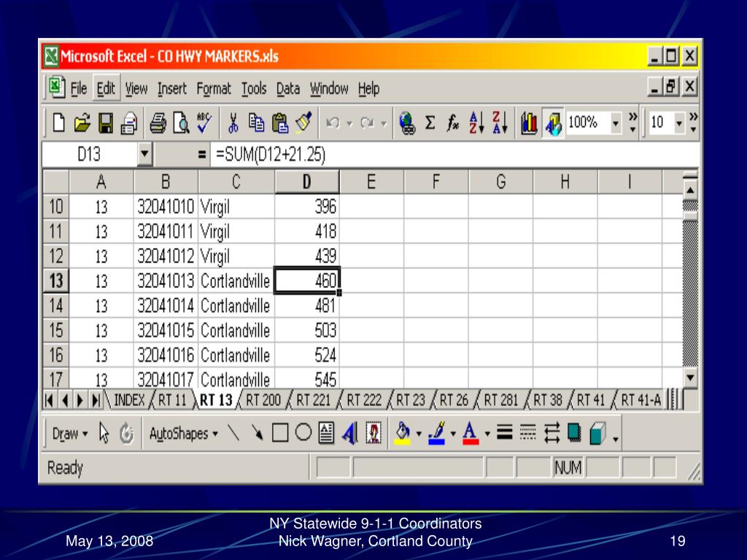747x560 pixels.
Task: Click the 3-D cube icon
Action: point(598,433)
